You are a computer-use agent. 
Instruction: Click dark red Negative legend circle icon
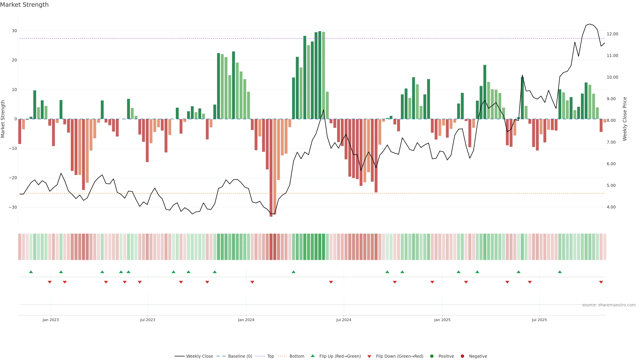pyautogui.click(x=462, y=356)
